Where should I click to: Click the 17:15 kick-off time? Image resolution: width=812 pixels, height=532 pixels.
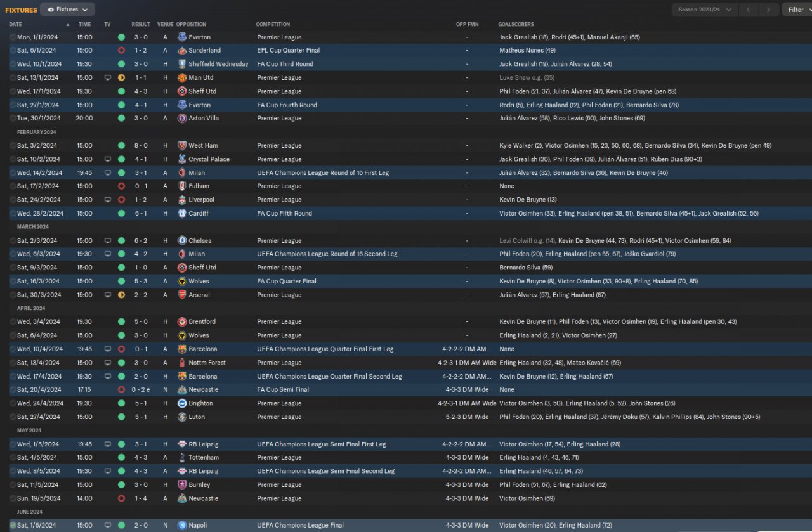(x=84, y=390)
